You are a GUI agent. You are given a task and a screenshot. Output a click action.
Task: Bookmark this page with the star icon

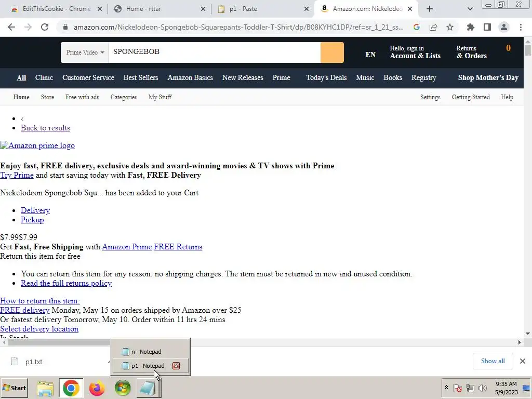[450, 27]
